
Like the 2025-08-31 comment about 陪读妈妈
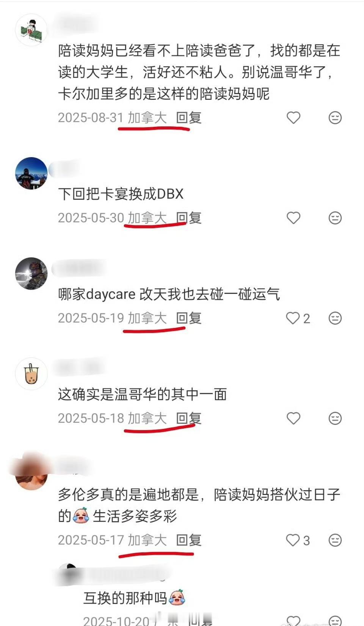point(293,118)
